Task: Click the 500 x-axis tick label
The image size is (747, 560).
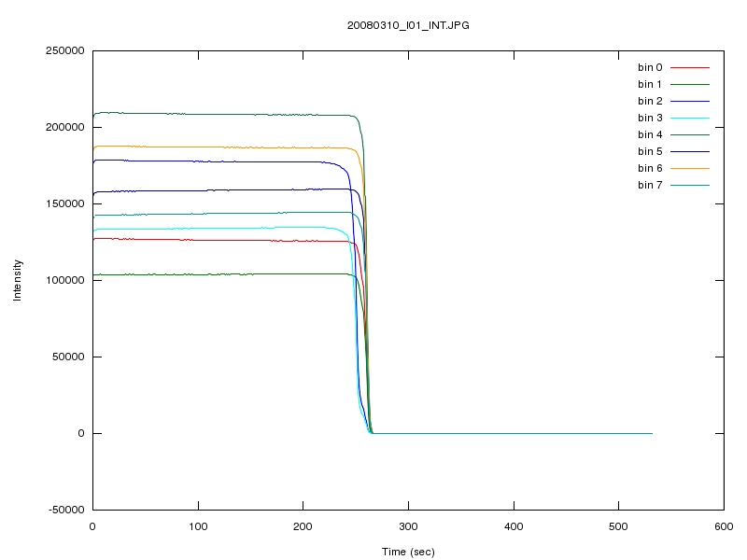Action: click(x=618, y=526)
